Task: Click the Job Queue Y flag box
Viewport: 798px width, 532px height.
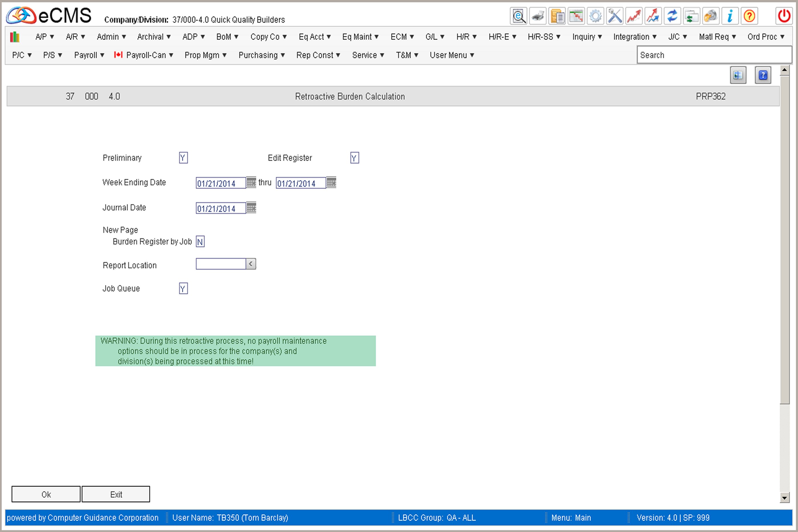Action: pos(183,288)
